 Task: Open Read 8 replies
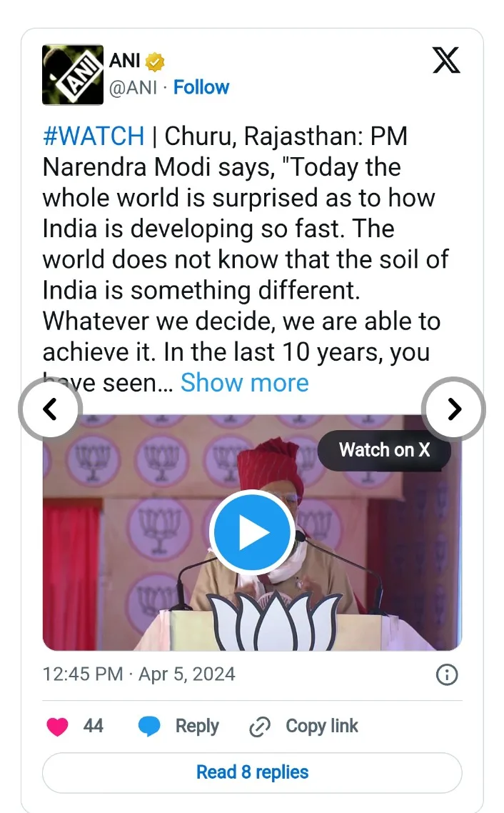(x=252, y=772)
